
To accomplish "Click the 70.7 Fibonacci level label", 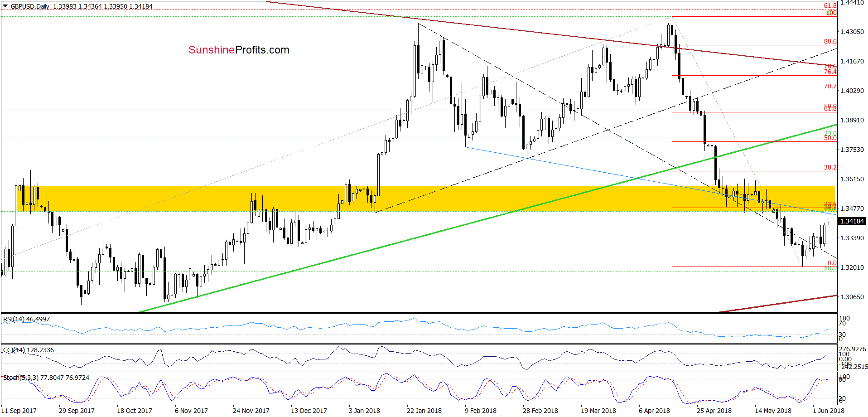I will [x=830, y=86].
